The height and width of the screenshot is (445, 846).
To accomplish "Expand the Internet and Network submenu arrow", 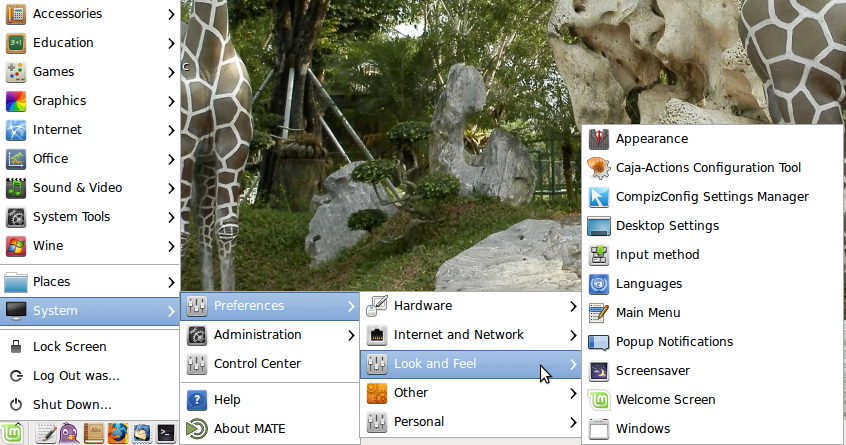I will coord(573,336).
